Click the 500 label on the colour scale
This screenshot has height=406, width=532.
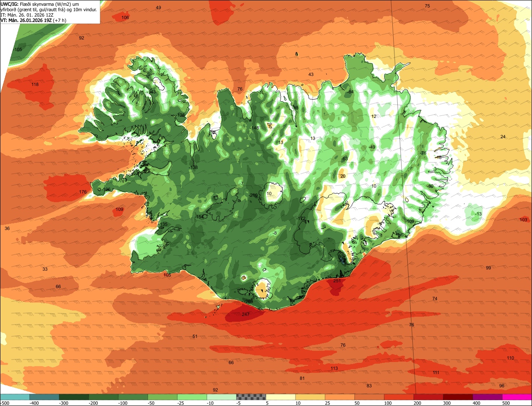point(506,403)
